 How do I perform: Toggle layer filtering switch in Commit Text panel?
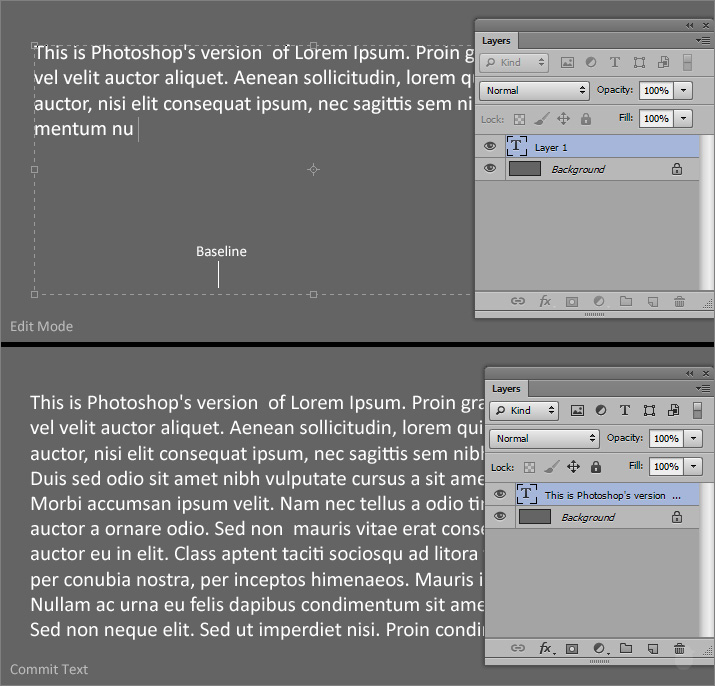click(696, 410)
